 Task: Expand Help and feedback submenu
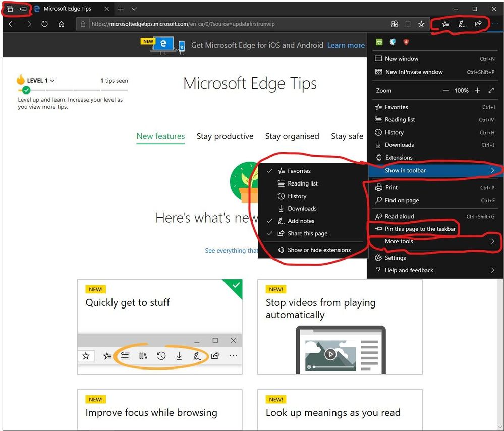(x=435, y=270)
